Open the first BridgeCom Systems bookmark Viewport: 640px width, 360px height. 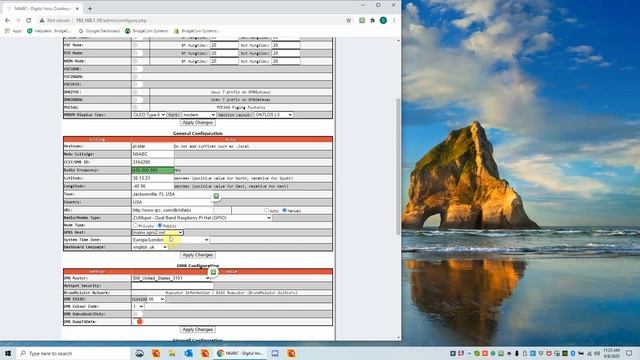(x=147, y=31)
